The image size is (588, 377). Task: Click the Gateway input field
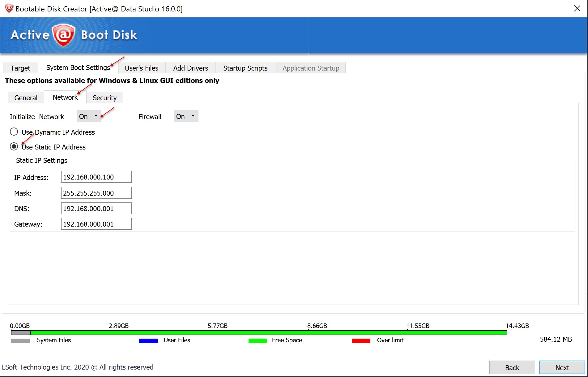click(x=96, y=224)
